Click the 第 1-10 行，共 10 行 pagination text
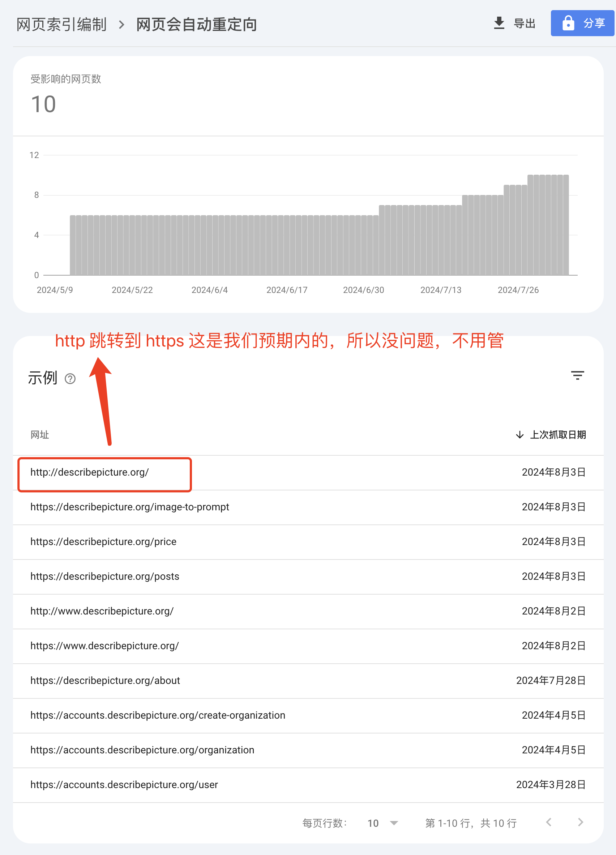Image resolution: width=616 pixels, height=855 pixels. (471, 823)
